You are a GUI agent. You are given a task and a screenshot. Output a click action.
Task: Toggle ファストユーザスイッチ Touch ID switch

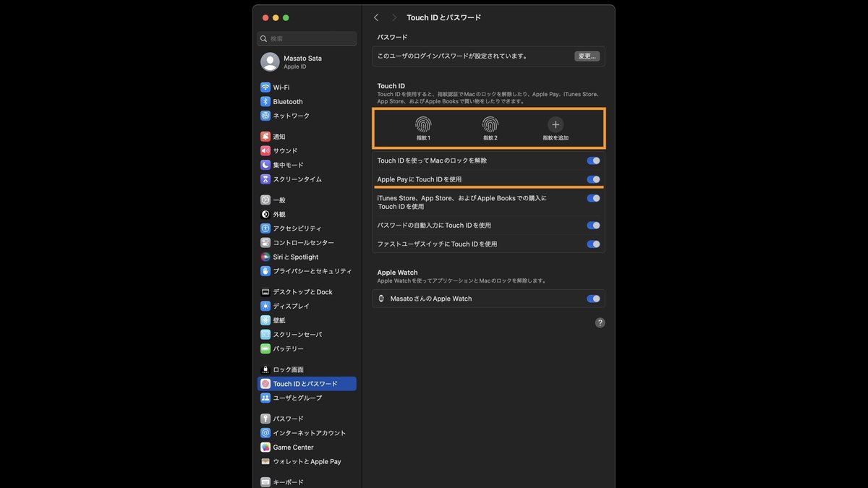click(x=593, y=244)
